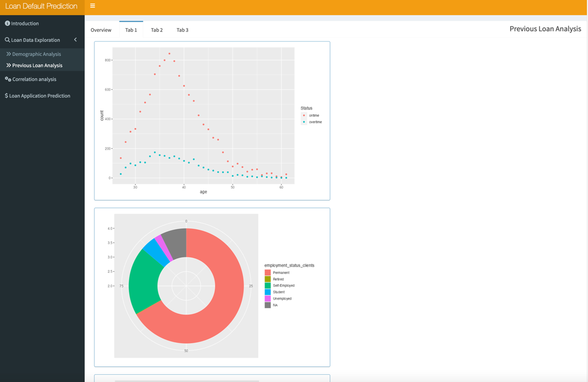Screen dimensions: 588x382
Task: Open Loan Application Prediction page
Action: coord(40,96)
